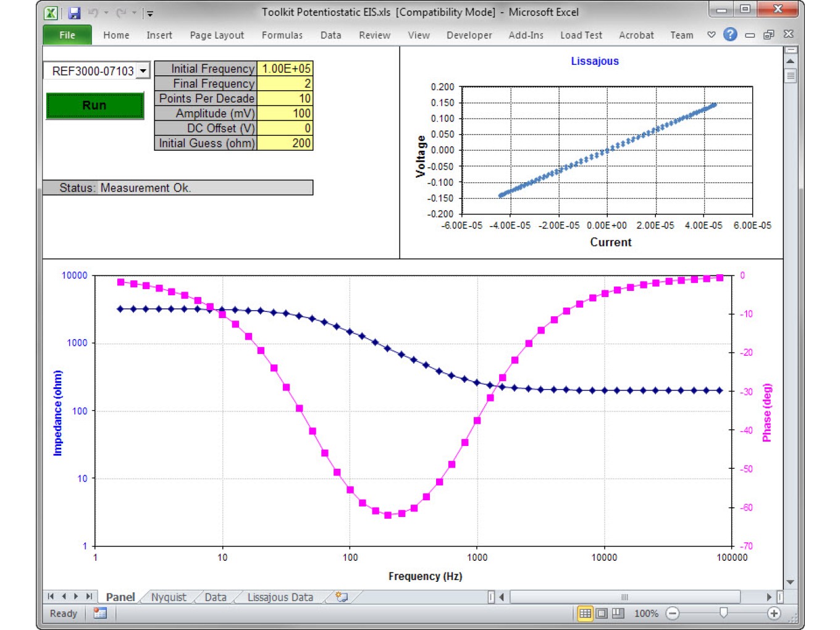Select the DC Offset (V) value cell

[x=285, y=128]
